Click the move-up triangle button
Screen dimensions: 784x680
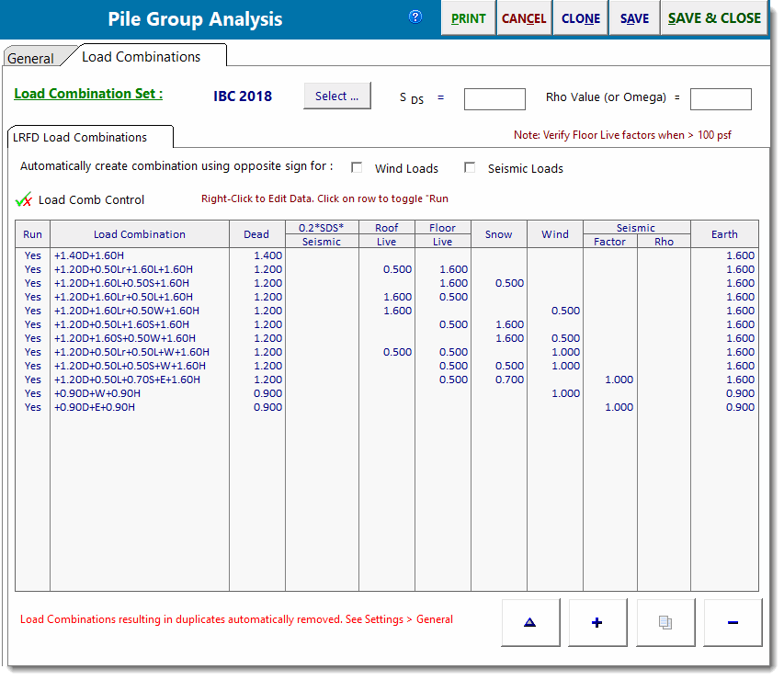pyautogui.click(x=530, y=622)
